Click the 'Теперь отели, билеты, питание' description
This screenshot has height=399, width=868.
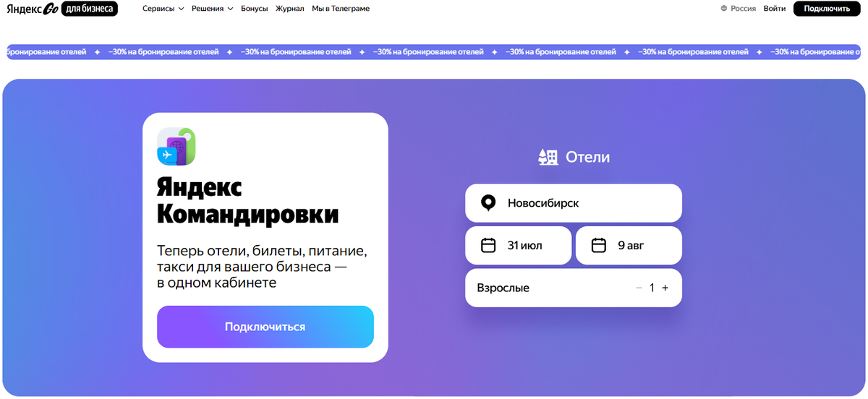[x=263, y=267]
